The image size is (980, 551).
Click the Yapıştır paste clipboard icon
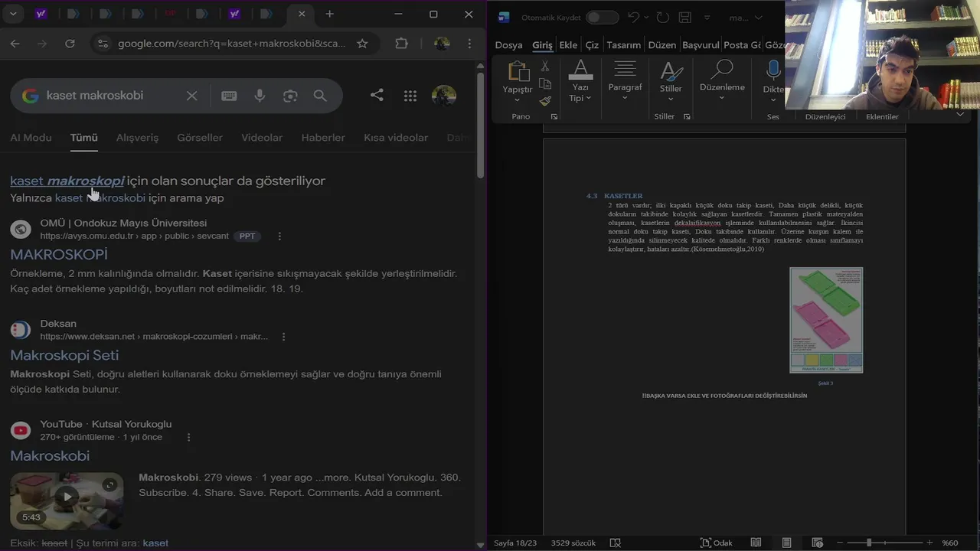[x=518, y=71]
